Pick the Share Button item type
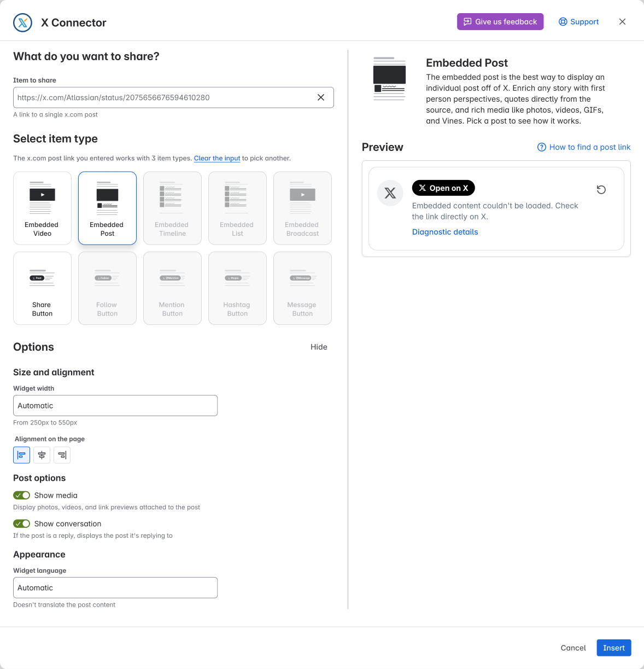 [x=42, y=288]
